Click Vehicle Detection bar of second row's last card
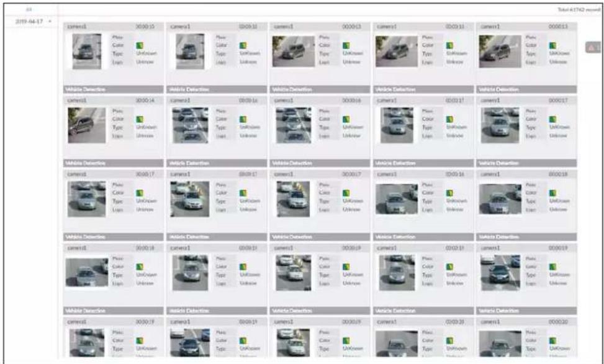The height and width of the screenshot is (364, 604). pyautogui.click(x=526, y=163)
